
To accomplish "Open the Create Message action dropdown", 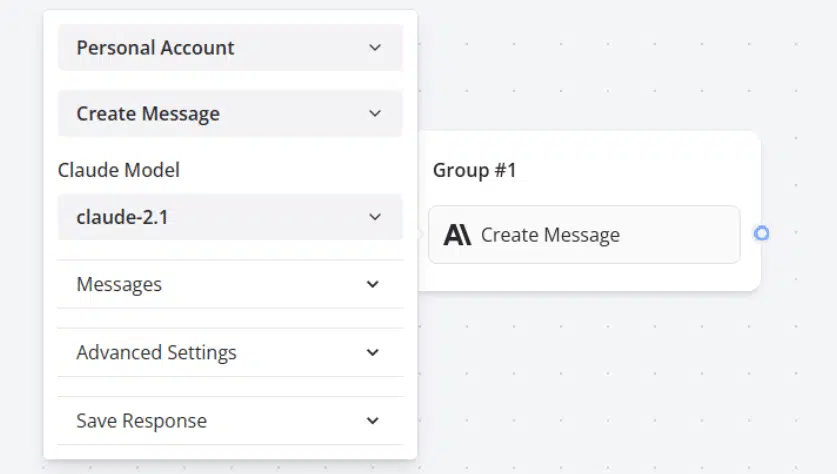I will coord(230,113).
